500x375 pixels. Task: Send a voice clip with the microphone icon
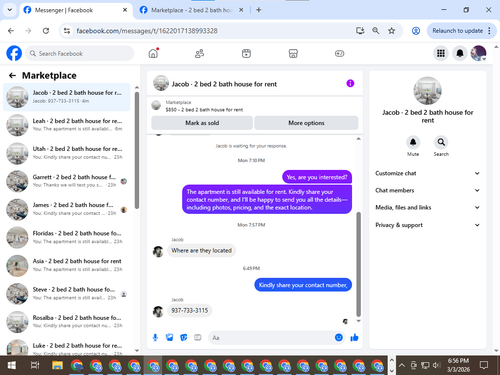[155, 338]
